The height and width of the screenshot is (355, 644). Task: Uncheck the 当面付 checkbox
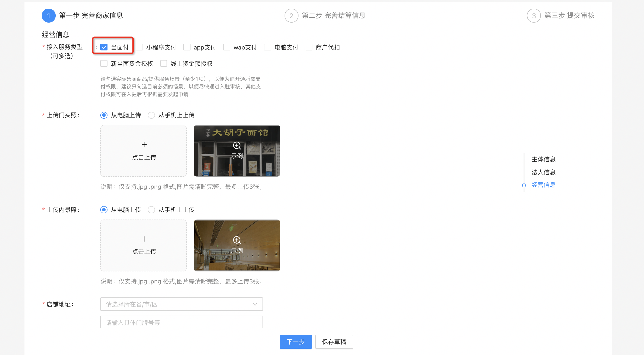(x=104, y=47)
